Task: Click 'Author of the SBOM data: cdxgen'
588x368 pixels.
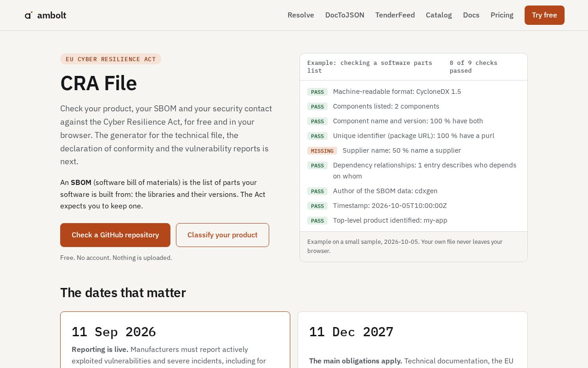Action: point(385,191)
